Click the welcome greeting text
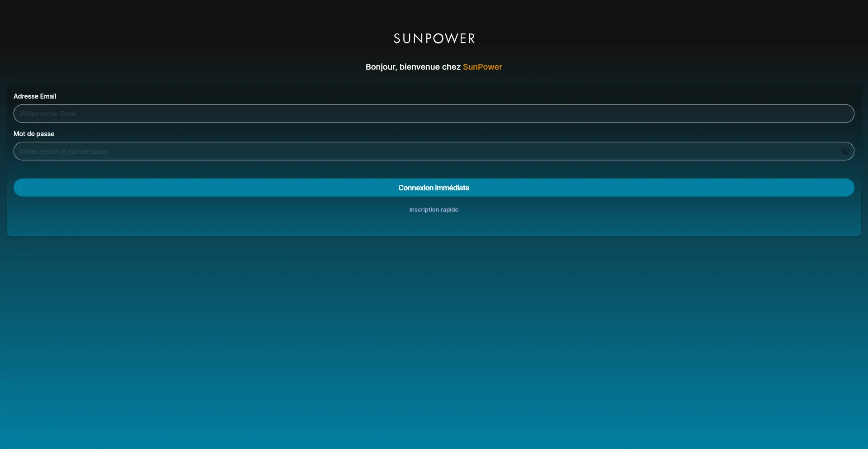 point(434,67)
